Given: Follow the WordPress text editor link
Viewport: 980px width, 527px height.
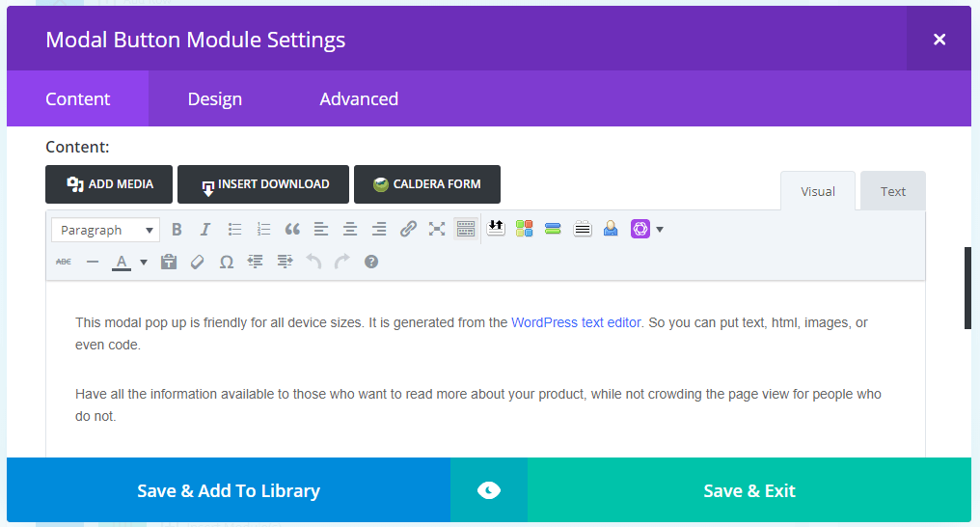Looking at the screenshot, I should 576,322.
